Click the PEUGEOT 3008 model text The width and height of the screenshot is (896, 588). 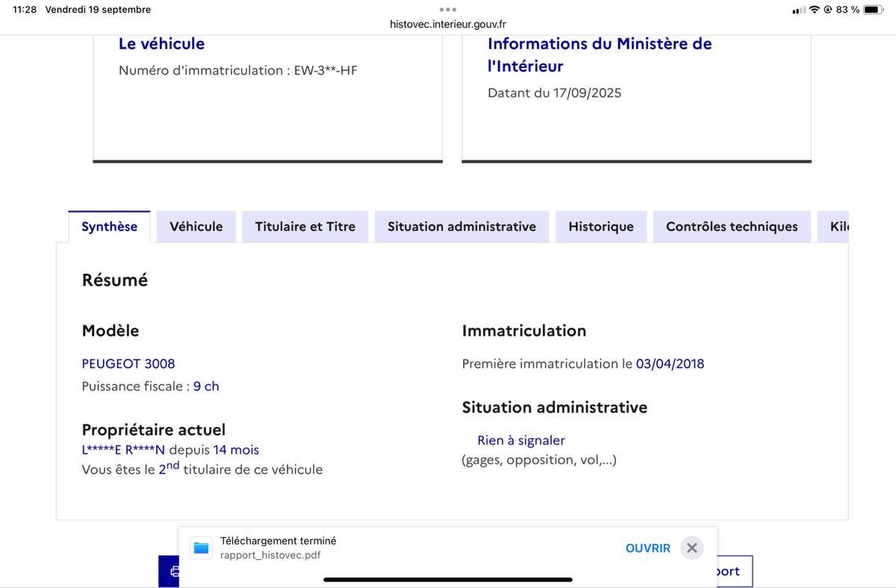click(128, 364)
